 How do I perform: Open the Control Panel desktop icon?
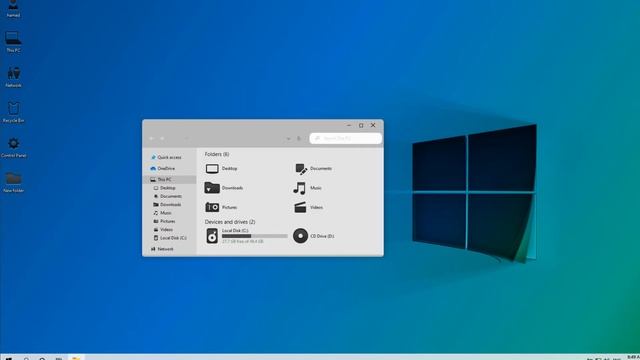point(13,147)
